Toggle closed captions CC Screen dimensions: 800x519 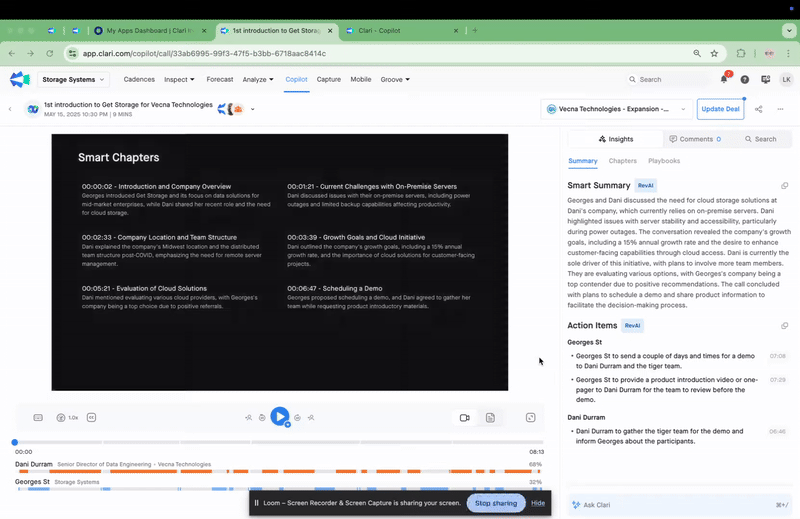[91, 417]
